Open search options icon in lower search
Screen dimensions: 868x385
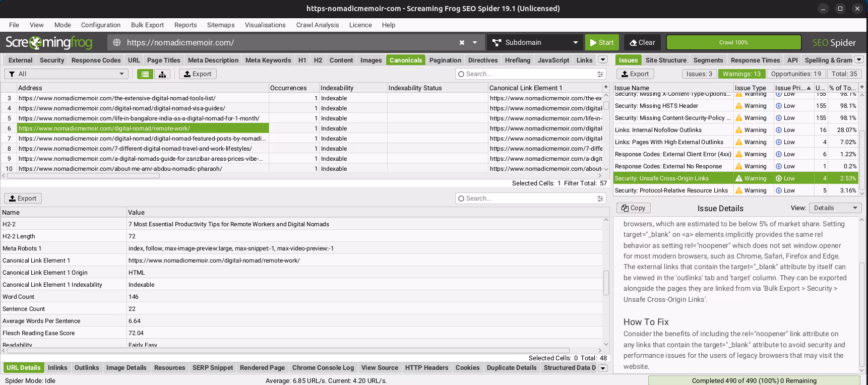click(600, 199)
